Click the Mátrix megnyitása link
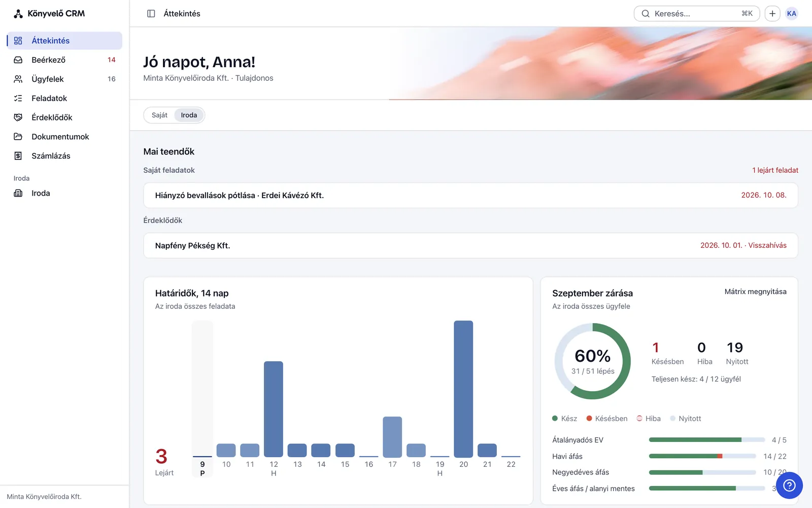812x508 pixels. [755, 292]
